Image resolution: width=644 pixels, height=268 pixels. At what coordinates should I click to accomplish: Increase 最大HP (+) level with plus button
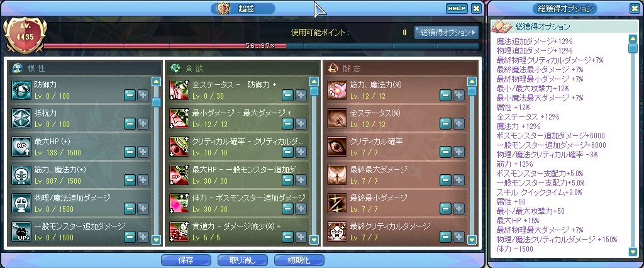[143, 152]
